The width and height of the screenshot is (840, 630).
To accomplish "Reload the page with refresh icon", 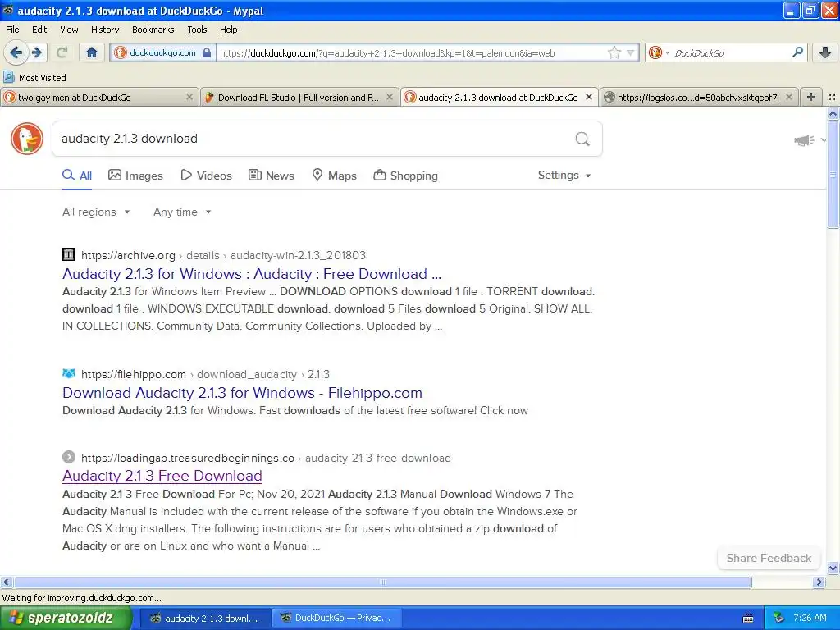I will 62,52.
